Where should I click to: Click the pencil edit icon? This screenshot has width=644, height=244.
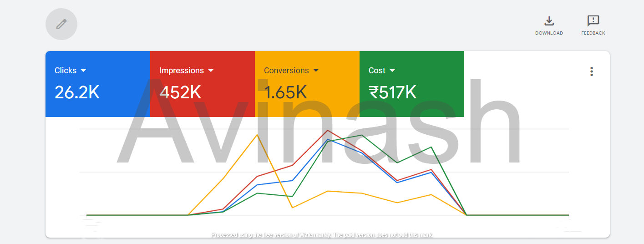tap(61, 24)
